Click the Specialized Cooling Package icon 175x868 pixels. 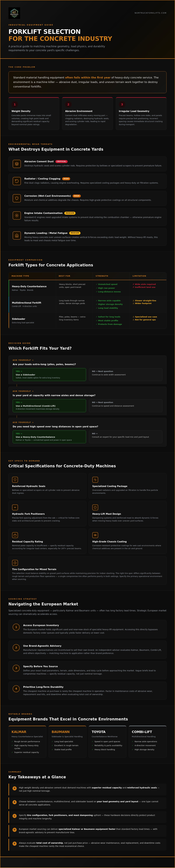(95, 479)
